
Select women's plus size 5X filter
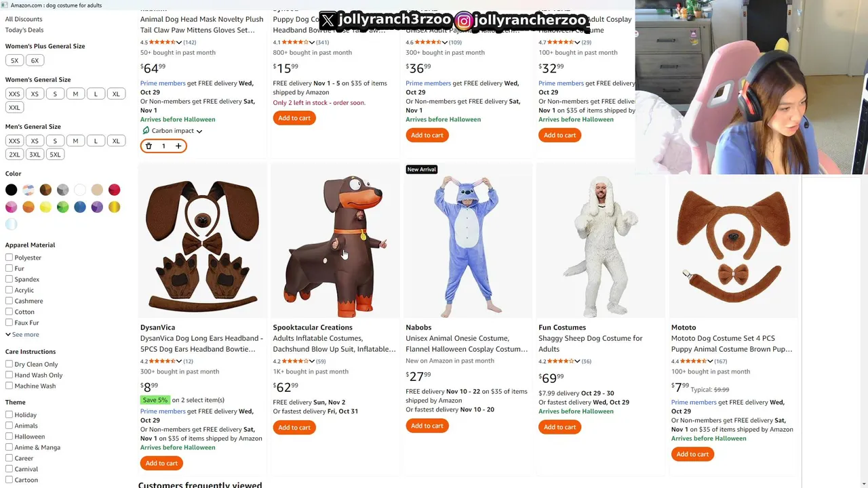[x=14, y=60]
